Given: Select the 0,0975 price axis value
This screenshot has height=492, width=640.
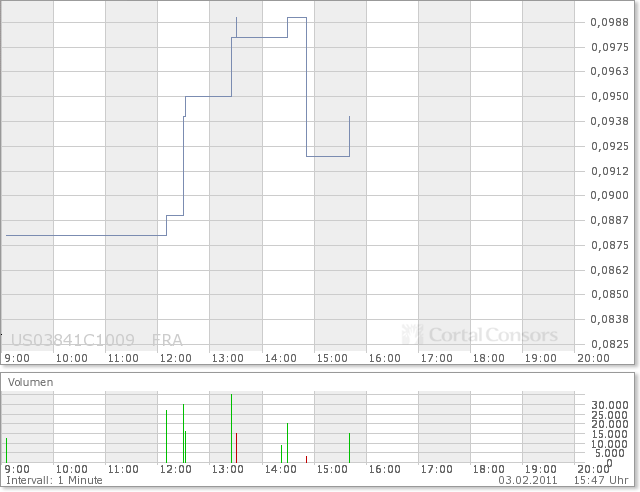Looking at the screenshot, I should (x=609, y=47).
